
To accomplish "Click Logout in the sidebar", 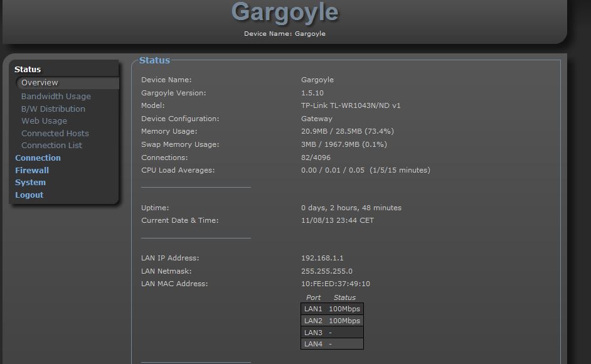I will click(x=28, y=195).
